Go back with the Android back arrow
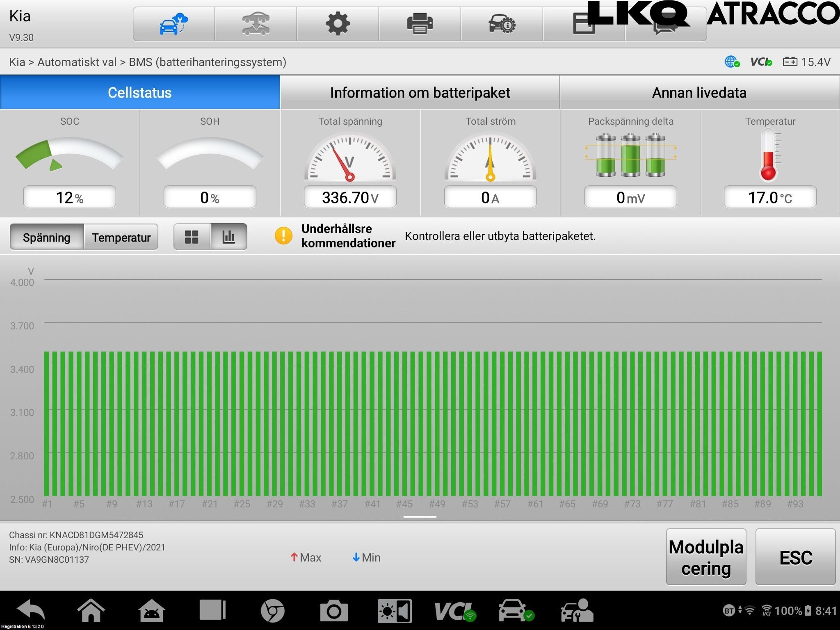 (31, 610)
